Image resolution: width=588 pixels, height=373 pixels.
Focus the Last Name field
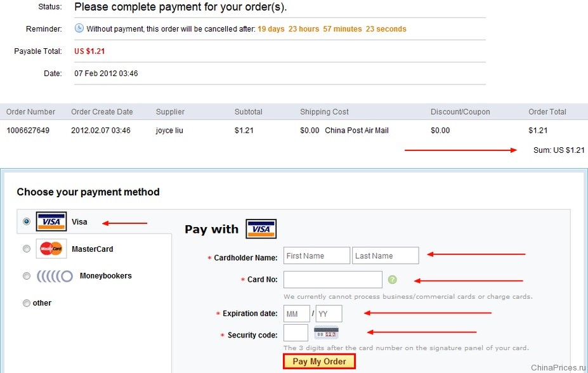pyautogui.click(x=385, y=256)
